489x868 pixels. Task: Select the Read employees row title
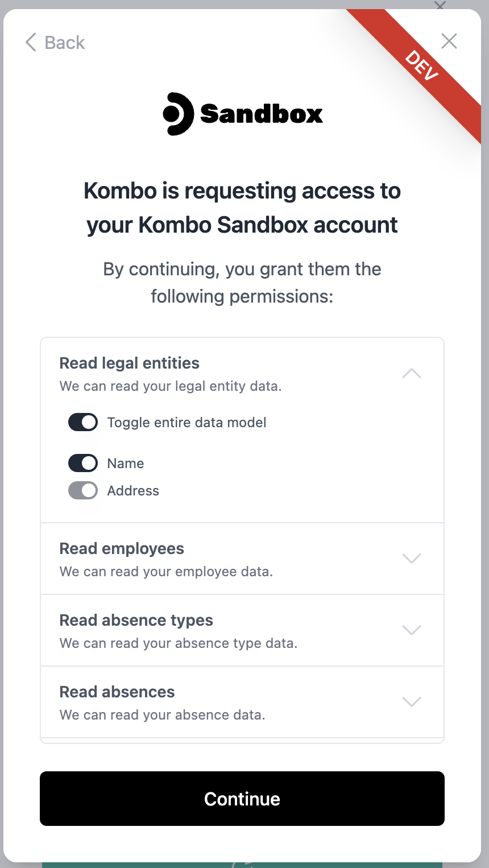coord(122,548)
